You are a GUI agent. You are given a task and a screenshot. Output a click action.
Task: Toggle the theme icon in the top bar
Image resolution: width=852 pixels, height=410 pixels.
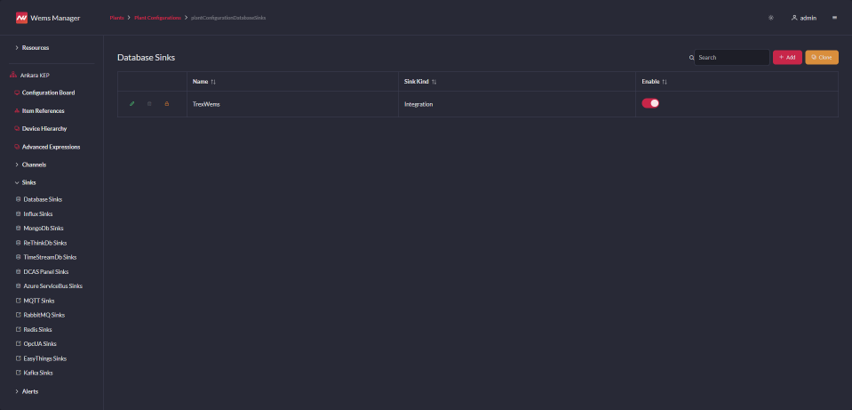[770, 18]
